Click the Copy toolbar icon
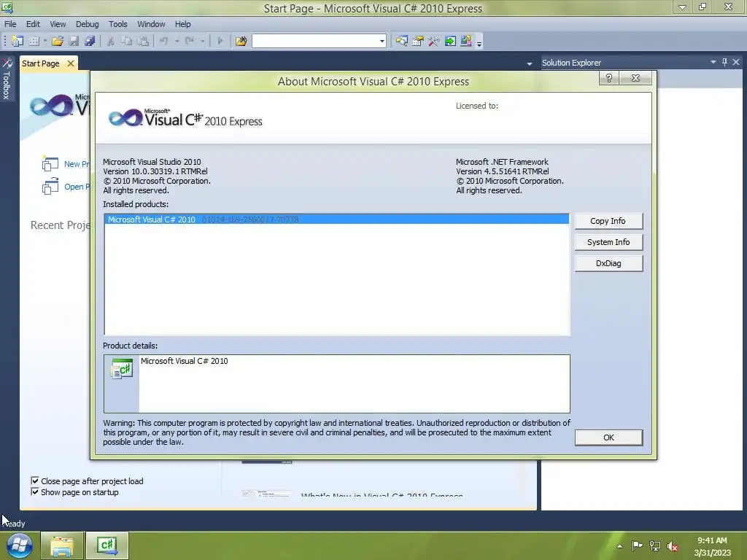The width and height of the screenshot is (747, 560). pyautogui.click(x=126, y=41)
